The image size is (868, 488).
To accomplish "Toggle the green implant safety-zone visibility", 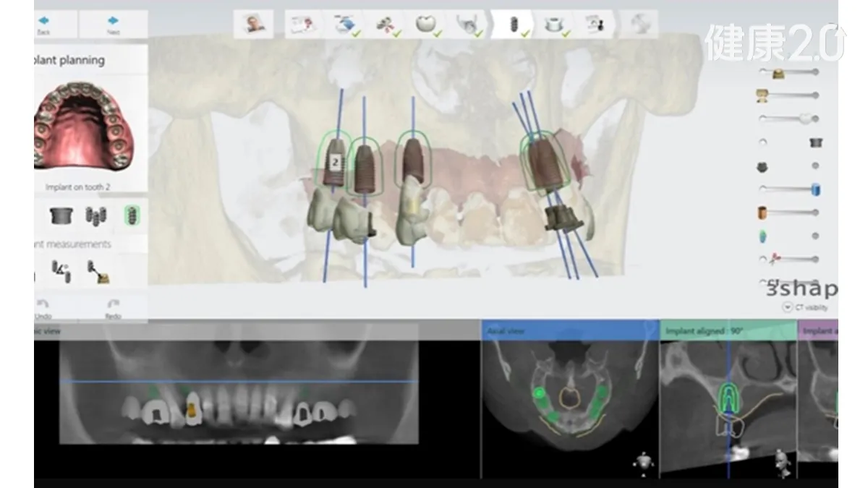I will (815, 236).
